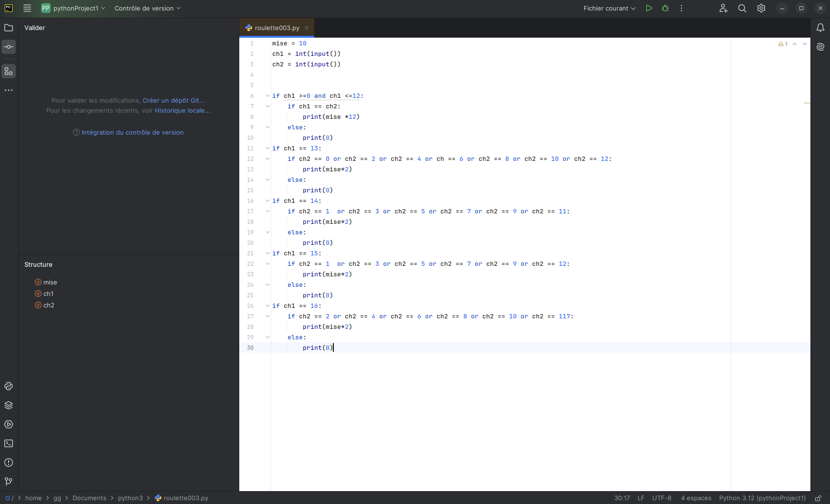Click the Créer un dépôt Git link
830x504 pixels.
coord(173,100)
